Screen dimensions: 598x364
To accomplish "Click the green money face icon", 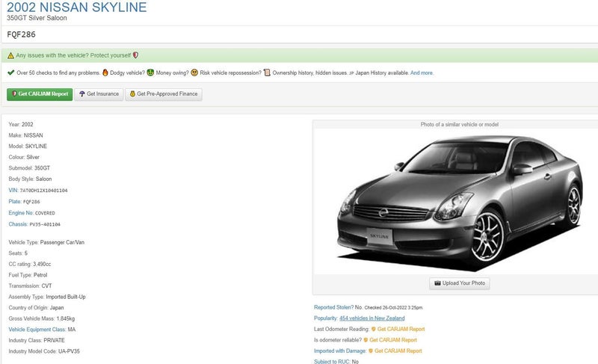I will [x=150, y=73].
